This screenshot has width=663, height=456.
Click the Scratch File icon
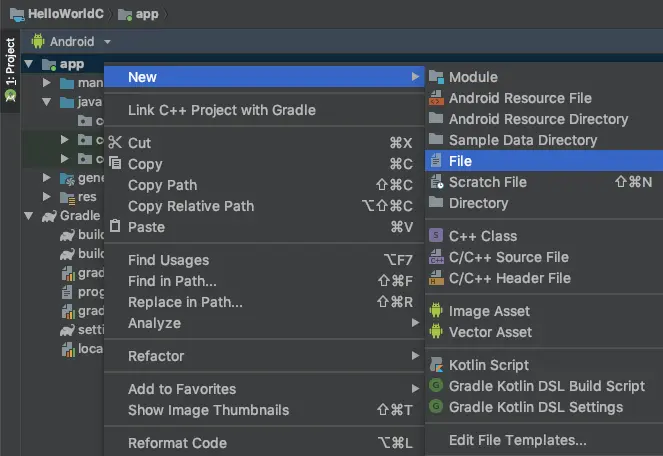(436, 182)
